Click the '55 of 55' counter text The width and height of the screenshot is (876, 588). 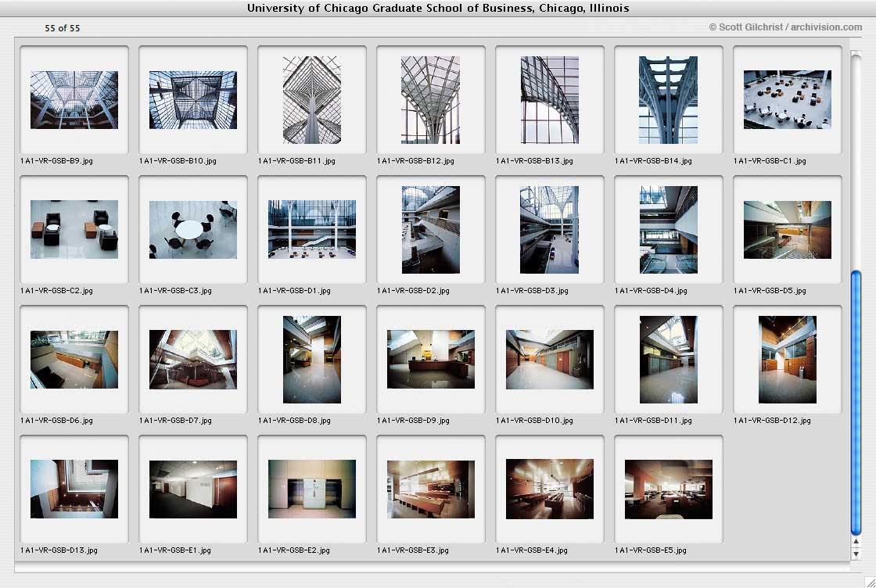pyautogui.click(x=63, y=28)
